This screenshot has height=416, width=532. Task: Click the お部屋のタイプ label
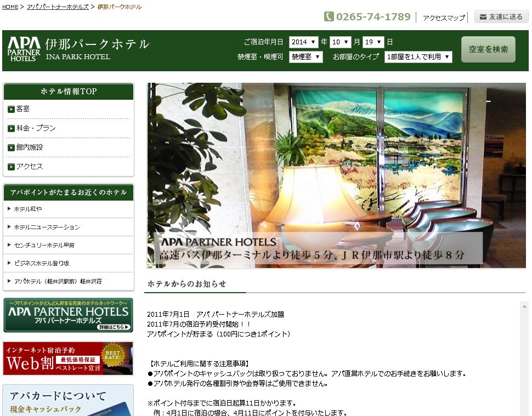pyautogui.click(x=355, y=57)
